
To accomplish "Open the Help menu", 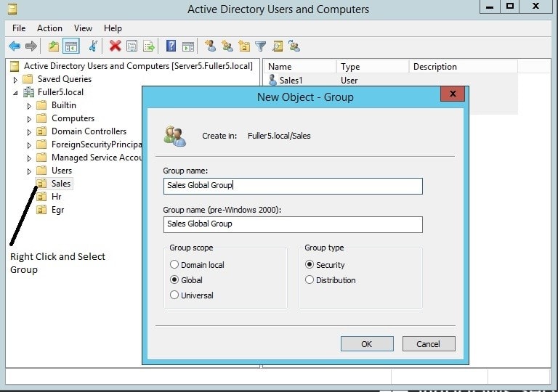I will pos(113,28).
